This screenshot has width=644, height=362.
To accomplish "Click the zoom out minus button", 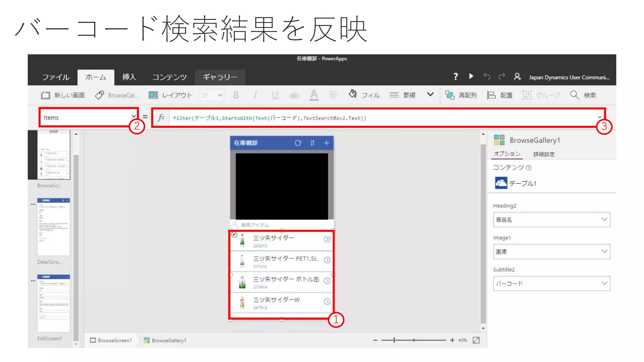I will pos(375,340).
